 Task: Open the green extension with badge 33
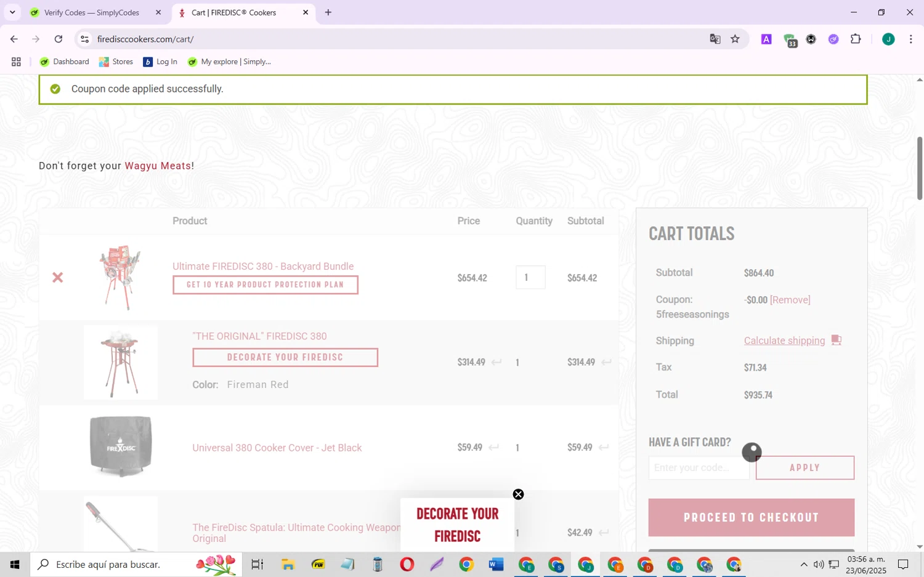pos(790,39)
